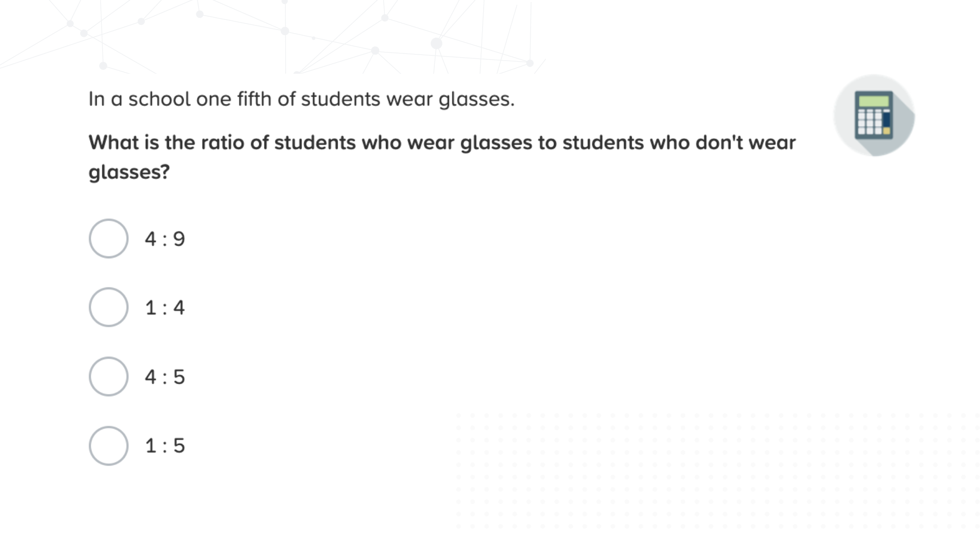Click the word "glasses?" ending the question

129,172
